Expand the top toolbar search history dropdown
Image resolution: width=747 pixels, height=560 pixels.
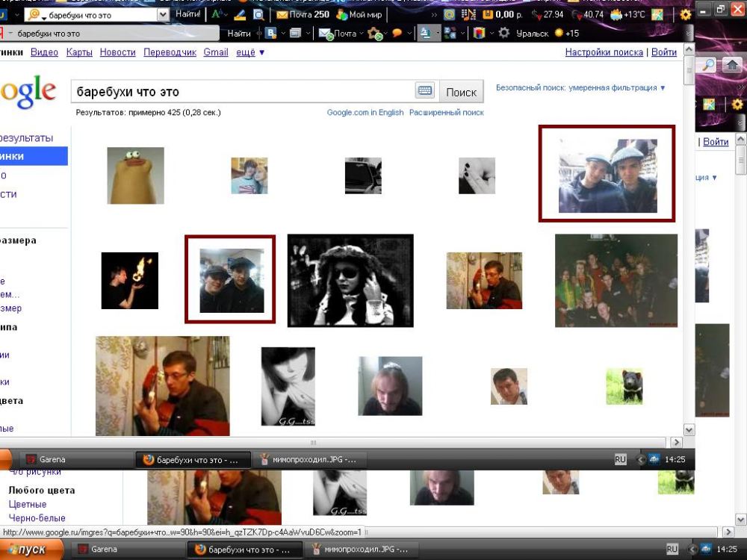click(163, 14)
